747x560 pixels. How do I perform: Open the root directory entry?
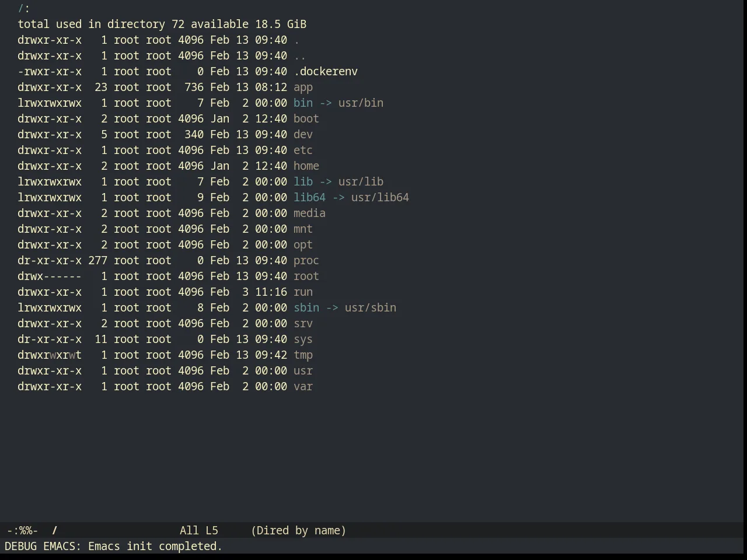[x=306, y=276]
